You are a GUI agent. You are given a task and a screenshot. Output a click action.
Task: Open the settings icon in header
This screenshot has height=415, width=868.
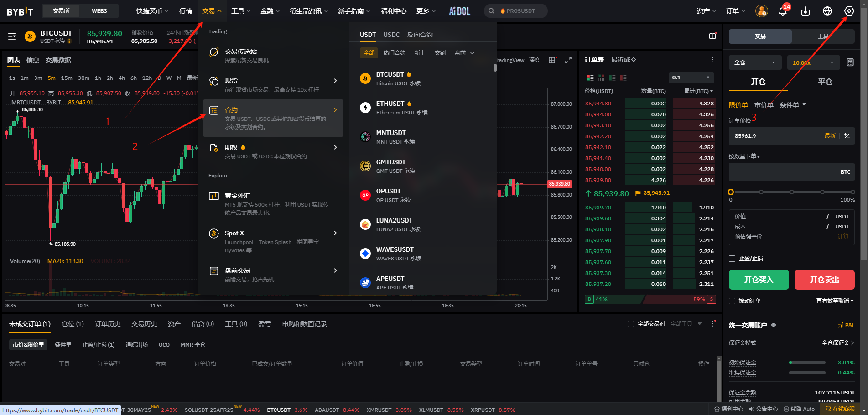click(x=849, y=11)
